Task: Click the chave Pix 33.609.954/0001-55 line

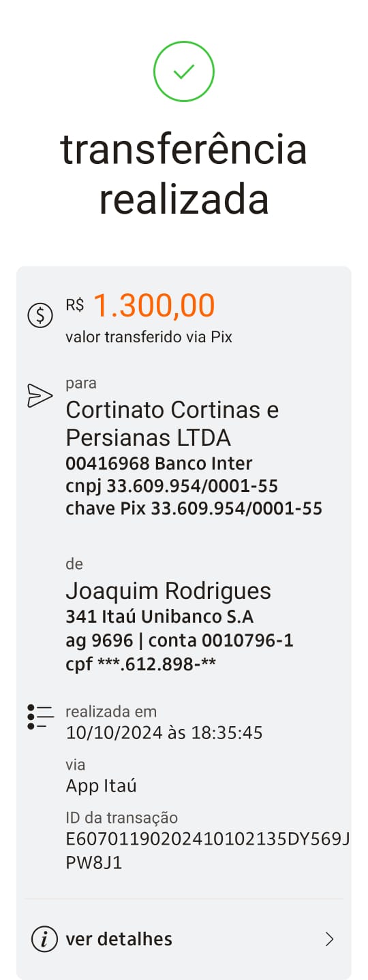Action: pyautogui.click(x=194, y=508)
